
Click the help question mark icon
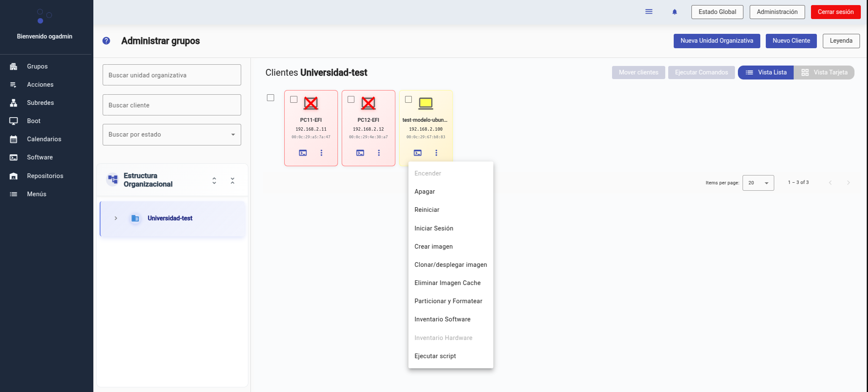[106, 41]
